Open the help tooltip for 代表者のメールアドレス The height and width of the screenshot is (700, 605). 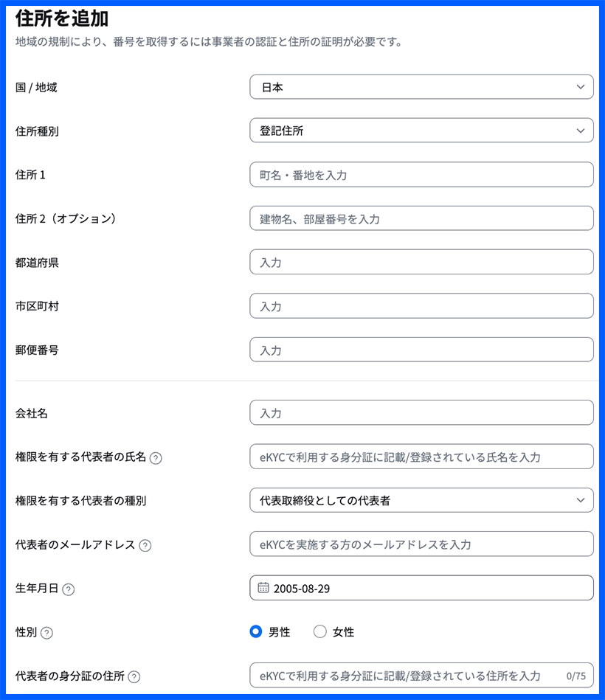(x=144, y=544)
